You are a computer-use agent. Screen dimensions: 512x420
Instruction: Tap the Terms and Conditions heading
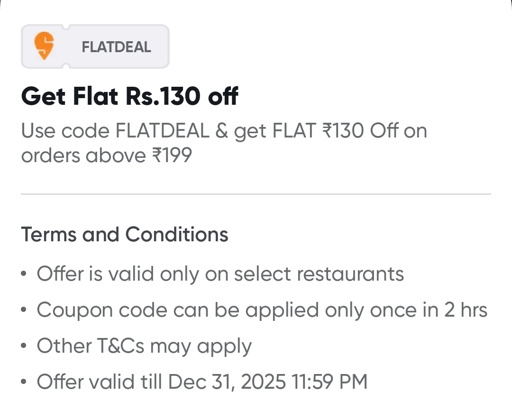point(124,235)
